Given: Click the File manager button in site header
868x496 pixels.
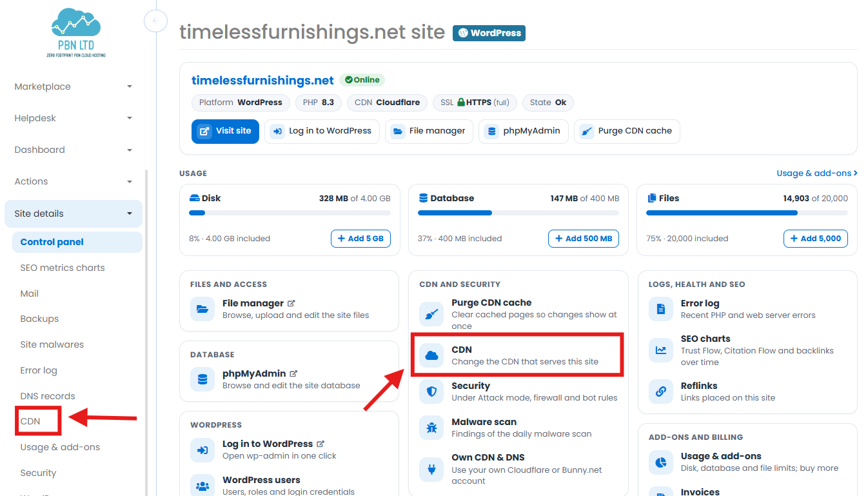Looking at the screenshot, I should coord(429,131).
